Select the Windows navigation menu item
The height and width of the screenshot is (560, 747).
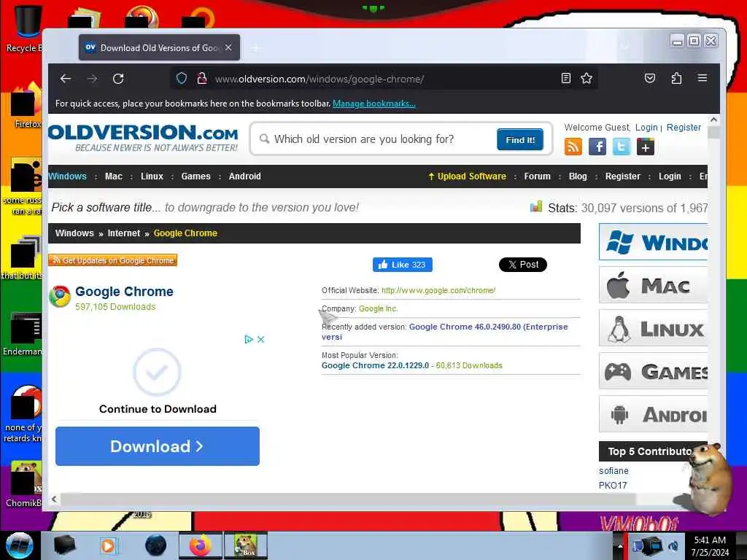click(67, 176)
